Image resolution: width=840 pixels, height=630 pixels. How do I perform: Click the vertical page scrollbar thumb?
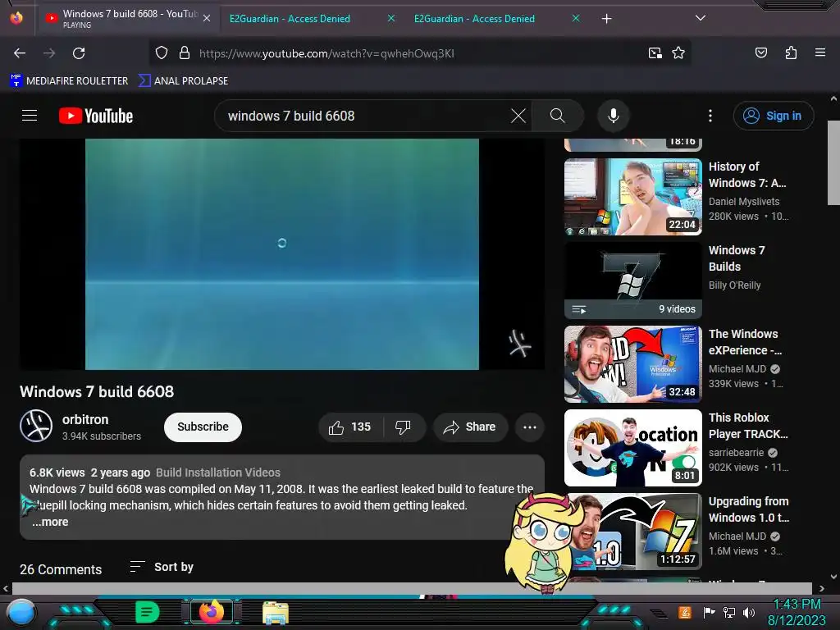tap(833, 162)
